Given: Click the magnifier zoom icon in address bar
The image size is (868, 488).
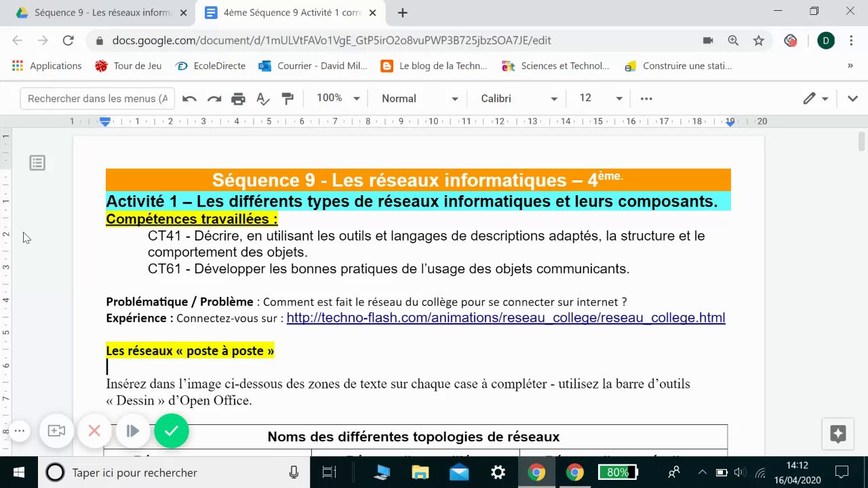Looking at the screenshot, I should point(733,41).
